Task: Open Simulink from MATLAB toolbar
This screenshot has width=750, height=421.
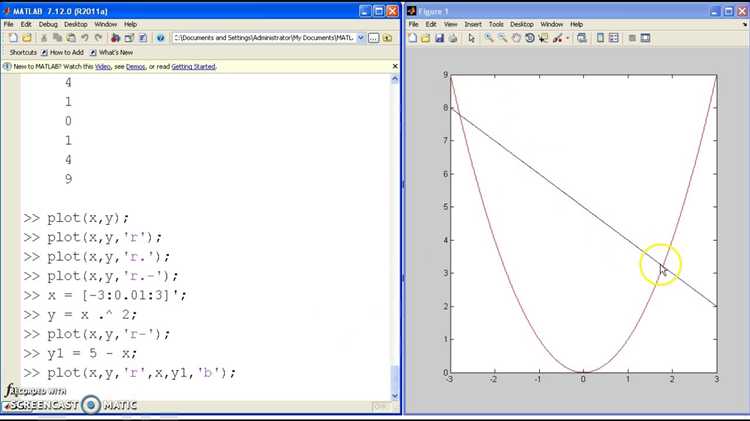Action: point(115,38)
